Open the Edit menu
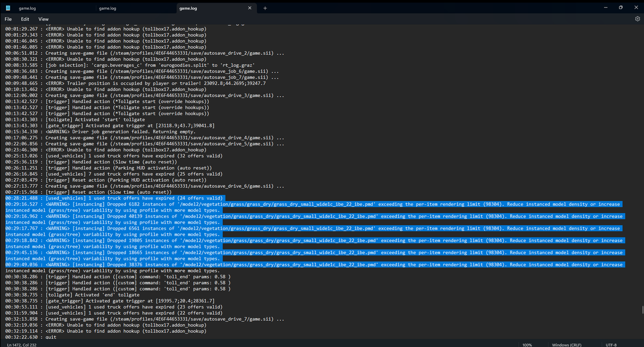 (25, 19)
